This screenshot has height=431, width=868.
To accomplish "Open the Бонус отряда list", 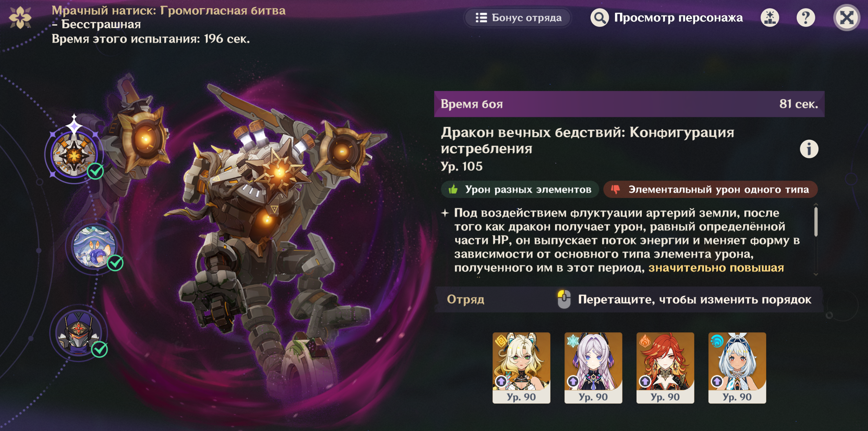I will click(x=518, y=18).
